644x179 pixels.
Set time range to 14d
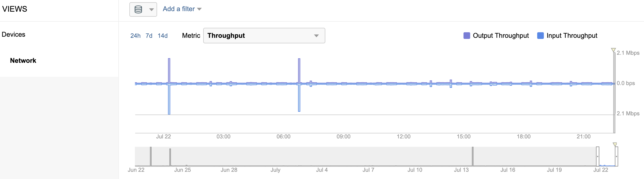click(x=163, y=36)
